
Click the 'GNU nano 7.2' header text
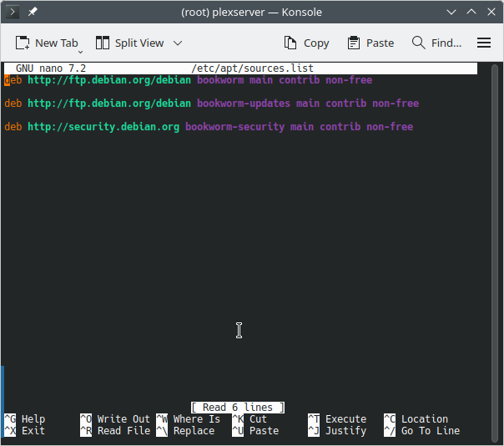[x=51, y=68]
